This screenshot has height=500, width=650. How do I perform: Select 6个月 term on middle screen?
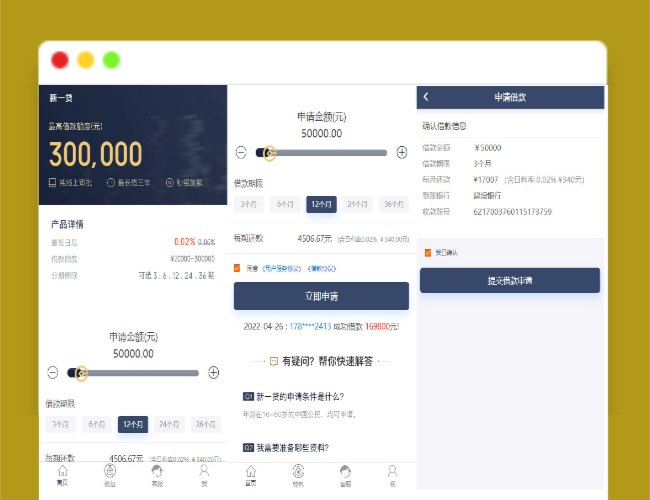tap(285, 204)
